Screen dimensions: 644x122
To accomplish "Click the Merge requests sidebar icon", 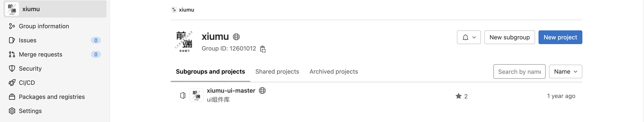I will (12, 55).
